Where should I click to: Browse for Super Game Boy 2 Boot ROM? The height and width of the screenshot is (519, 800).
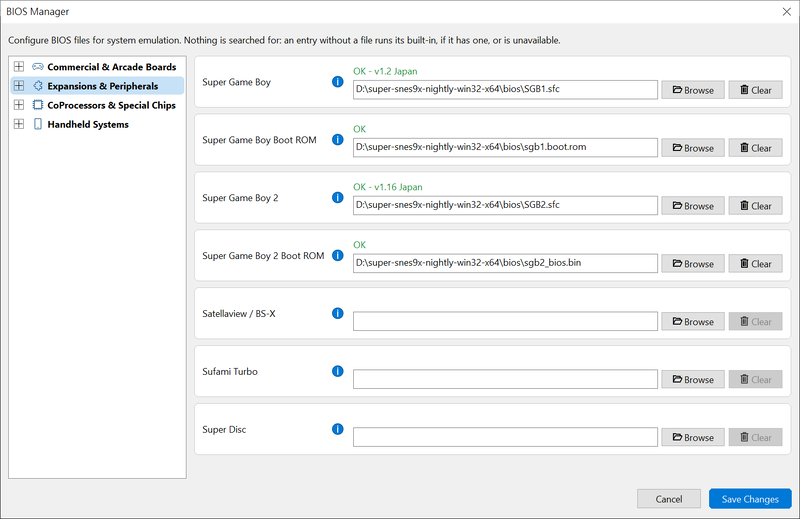coord(693,264)
